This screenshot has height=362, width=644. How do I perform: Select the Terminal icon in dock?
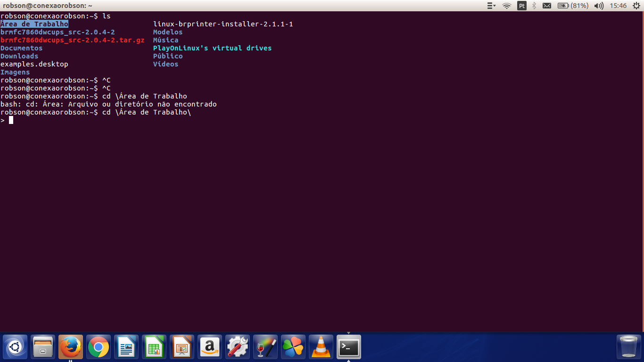pos(349,347)
